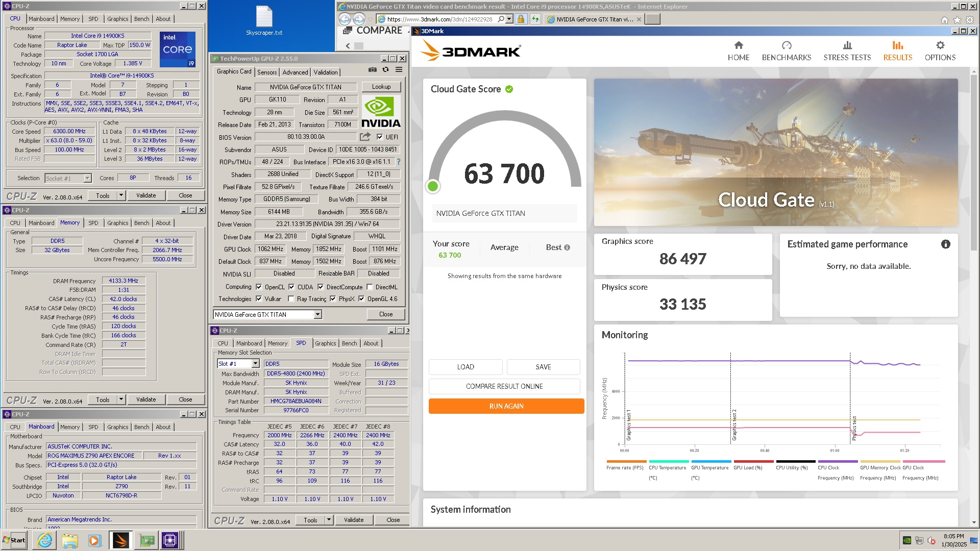
Task: Toggle the UEFI checkbox in GPU-Z
Action: point(379,137)
